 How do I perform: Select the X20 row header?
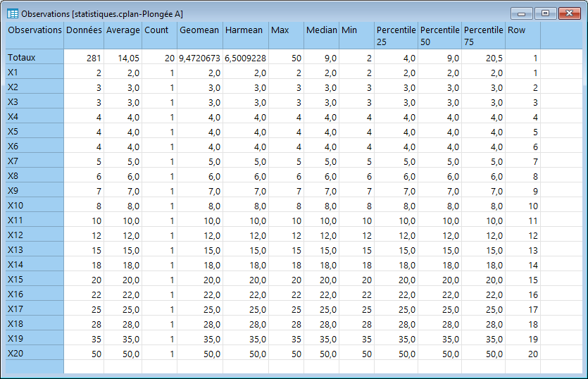35,353
